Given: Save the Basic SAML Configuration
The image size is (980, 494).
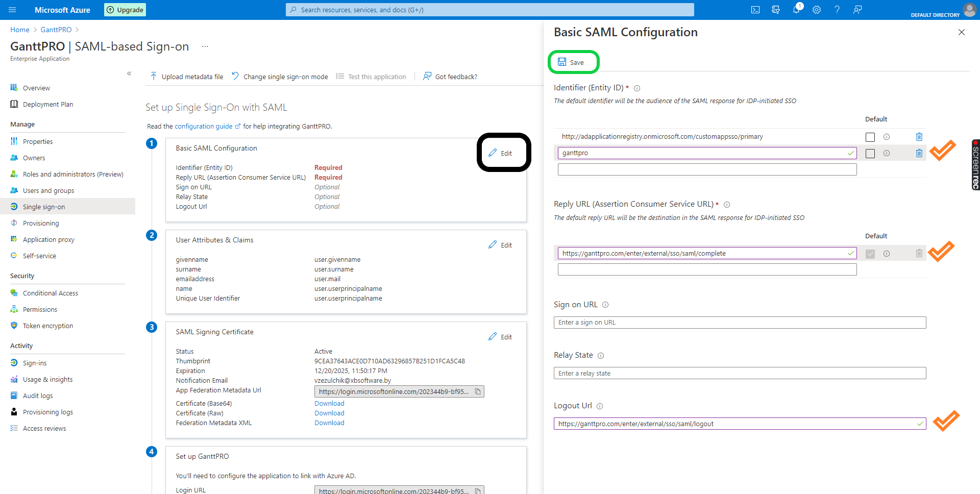Looking at the screenshot, I should pos(571,62).
